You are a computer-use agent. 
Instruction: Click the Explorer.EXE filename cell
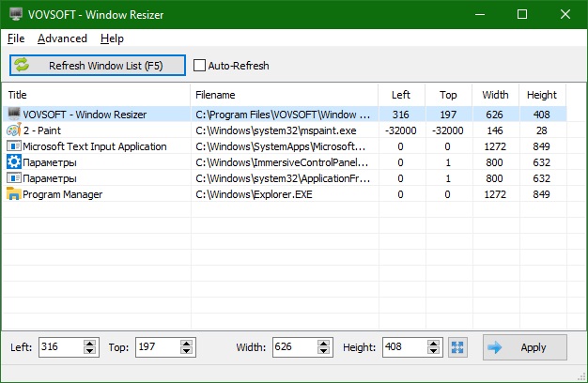(x=254, y=194)
